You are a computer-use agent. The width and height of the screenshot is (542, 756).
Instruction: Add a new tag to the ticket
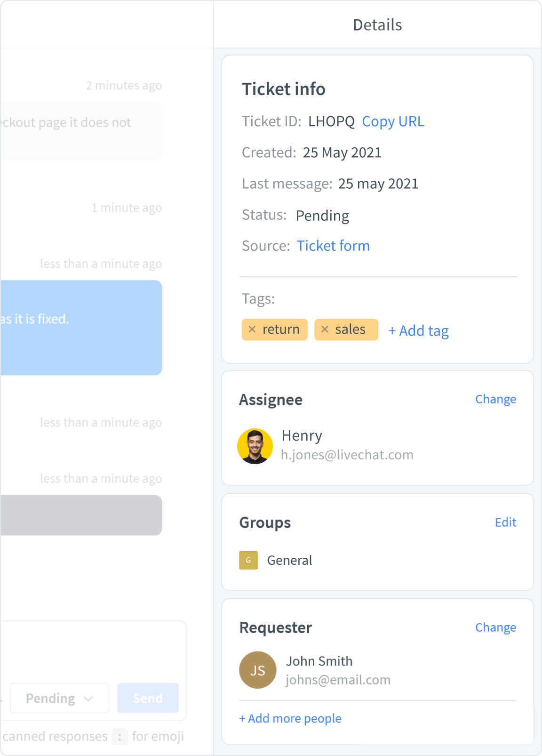click(418, 330)
